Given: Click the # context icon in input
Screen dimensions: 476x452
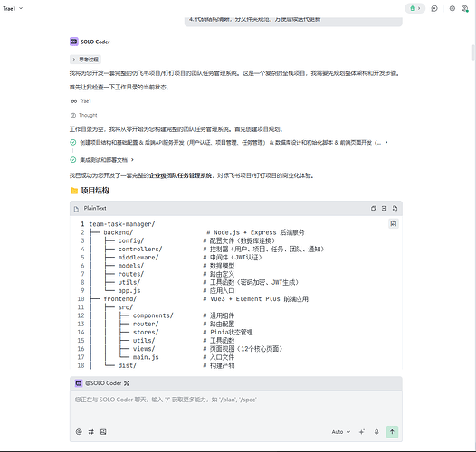Looking at the screenshot, I should click(x=90, y=432).
